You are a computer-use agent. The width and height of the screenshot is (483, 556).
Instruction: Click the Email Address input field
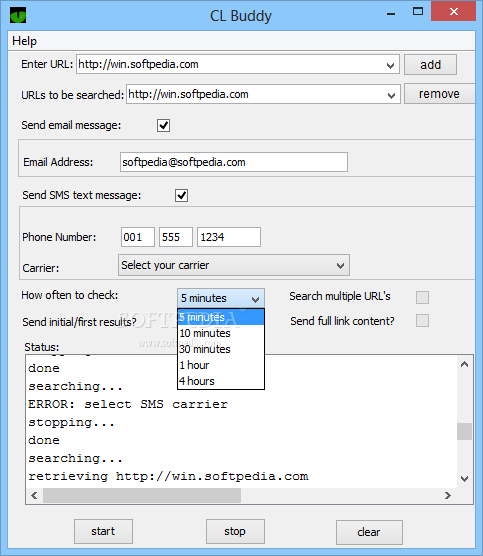[x=234, y=162]
